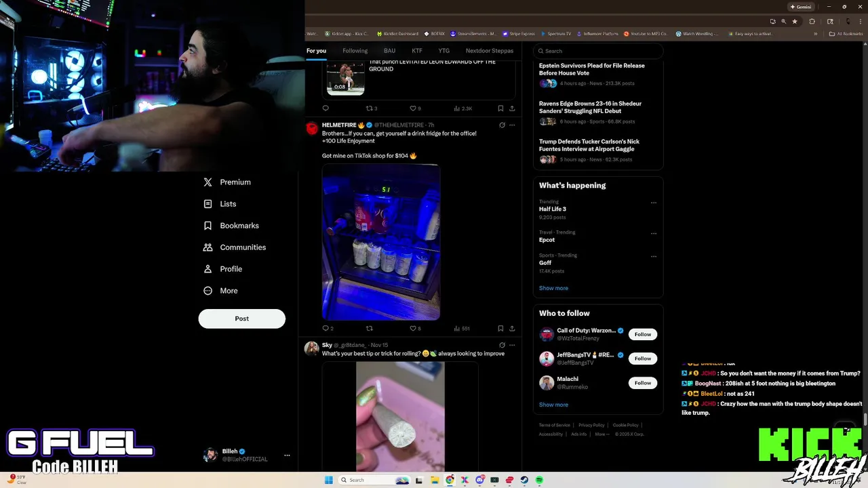Image resolution: width=868 pixels, height=488 pixels.
Task: Open Grok icon on Sky's post
Action: (502, 345)
